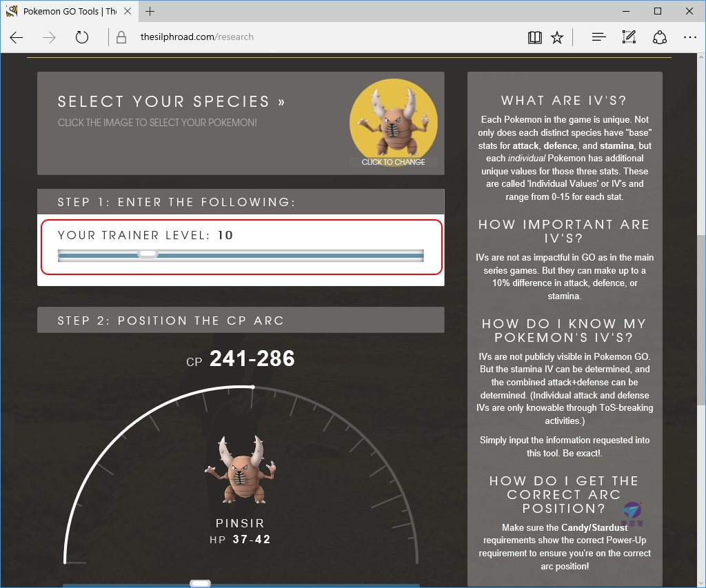Click the trainer level value 10
The height and width of the screenshot is (588, 706).
click(225, 236)
